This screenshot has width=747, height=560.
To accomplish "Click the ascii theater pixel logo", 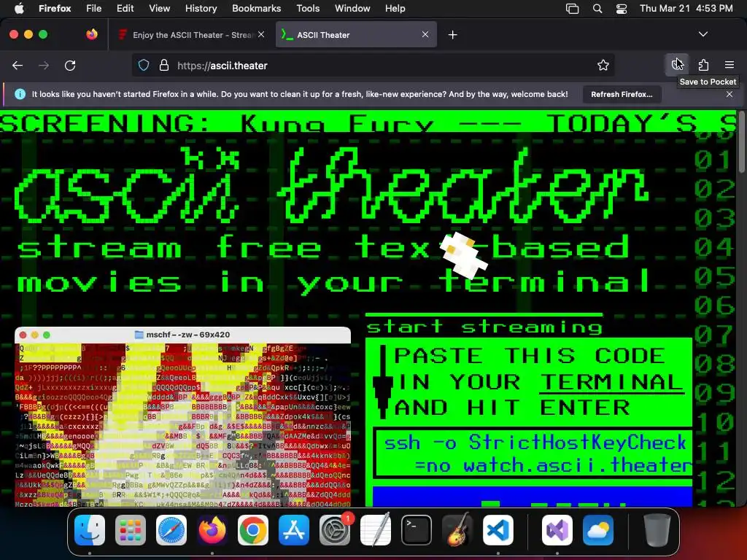I will [332, 186].
